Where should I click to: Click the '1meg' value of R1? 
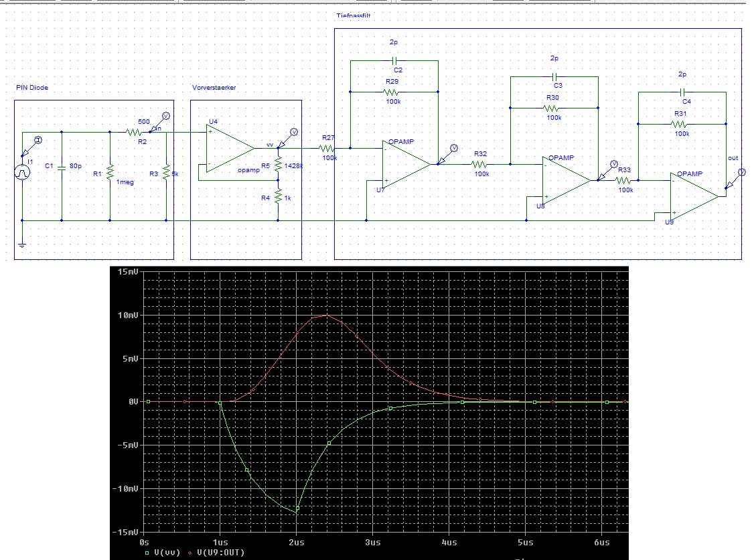pyautogui.click(x=125, y=182)
